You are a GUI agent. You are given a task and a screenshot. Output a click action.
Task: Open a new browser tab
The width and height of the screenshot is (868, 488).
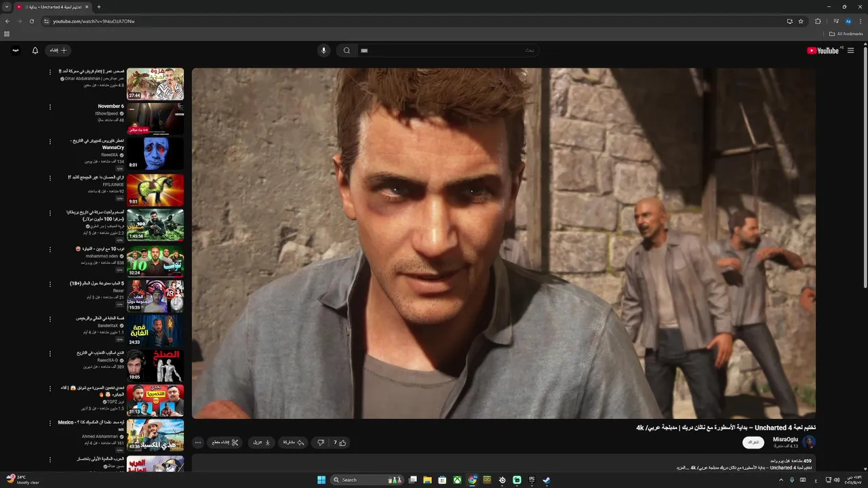99,7
